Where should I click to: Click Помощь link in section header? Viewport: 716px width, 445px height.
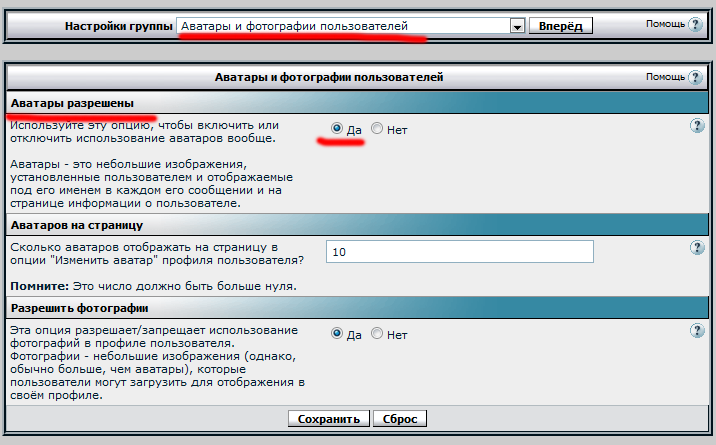tap(665, 77)
